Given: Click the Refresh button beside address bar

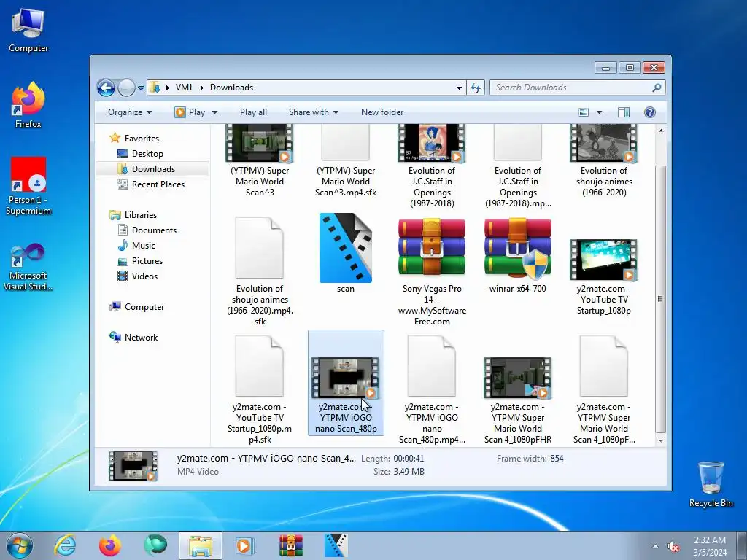Looking at the screenshot, I should (476, 87).
